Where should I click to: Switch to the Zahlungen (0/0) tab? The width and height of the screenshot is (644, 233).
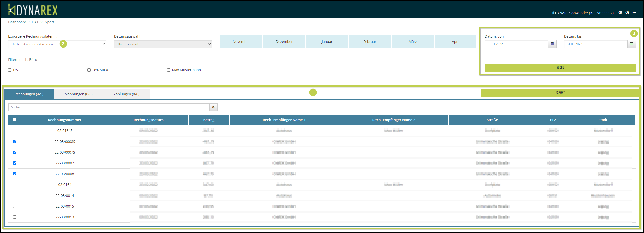click(126, 94)
